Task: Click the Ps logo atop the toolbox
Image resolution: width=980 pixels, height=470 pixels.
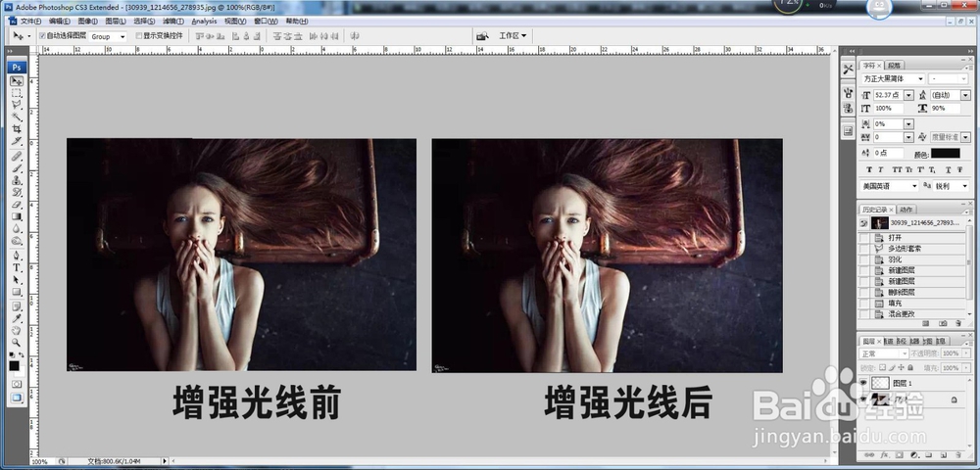Action: (x=17, y=67)
